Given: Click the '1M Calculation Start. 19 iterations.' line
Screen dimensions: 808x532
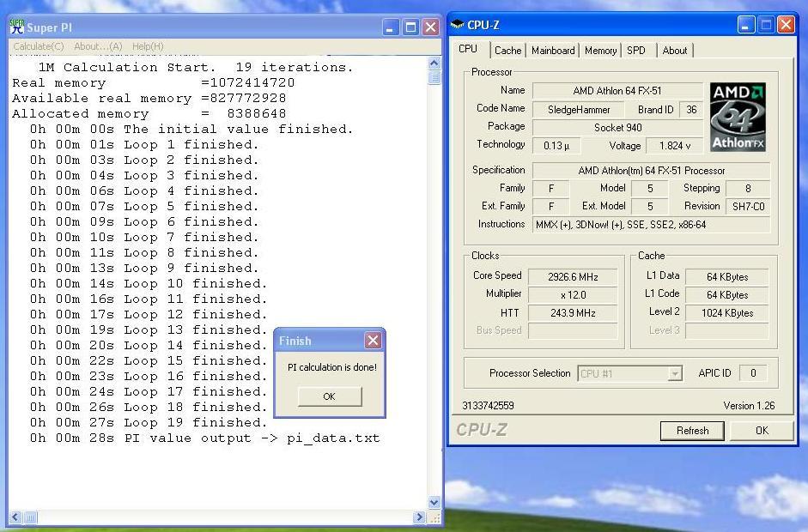Looking at the screenshot, I should pyautogui.click(x=196, y=68).
